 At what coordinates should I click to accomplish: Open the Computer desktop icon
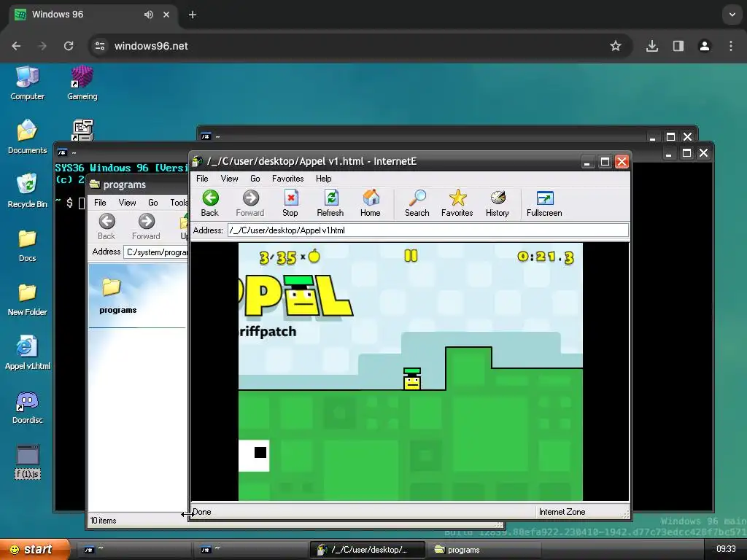(27, 83)
